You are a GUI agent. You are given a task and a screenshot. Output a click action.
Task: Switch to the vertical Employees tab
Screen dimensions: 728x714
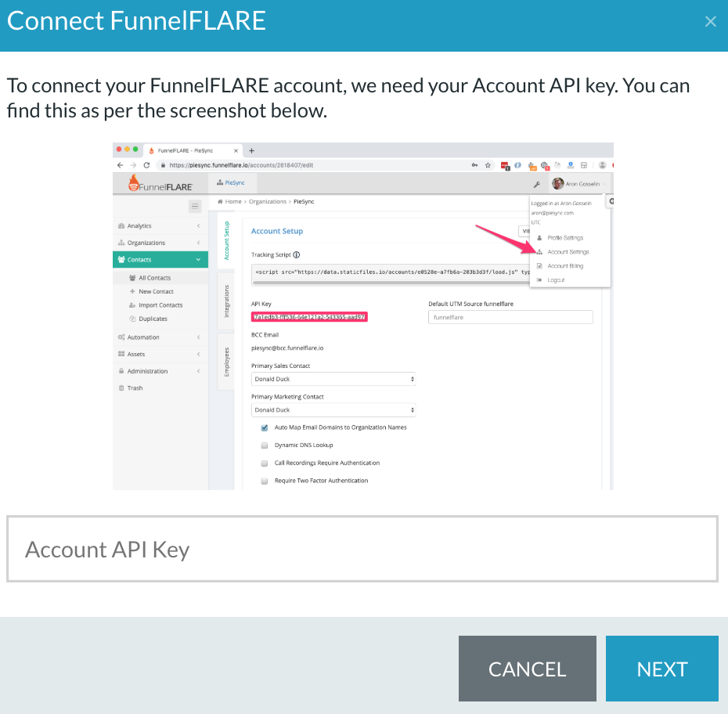226,362
